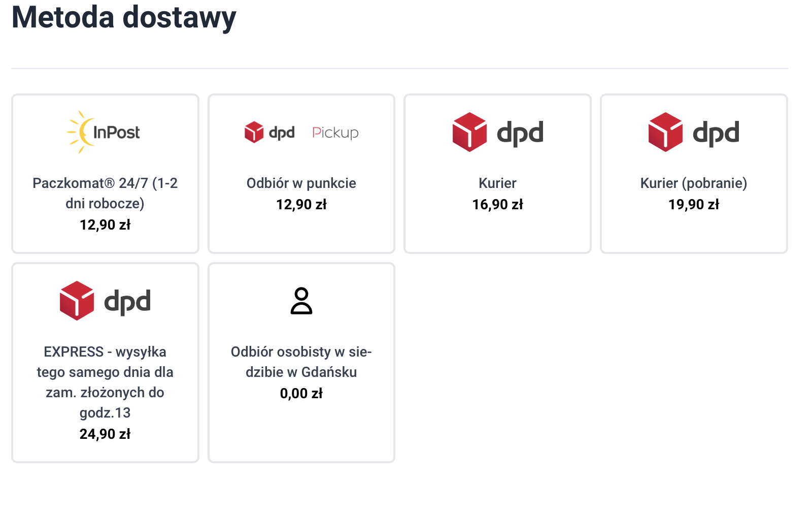Select Odbiór osobisty w siedzibie w Gdańsku text
812x512 pixels.
coord(301,362)
